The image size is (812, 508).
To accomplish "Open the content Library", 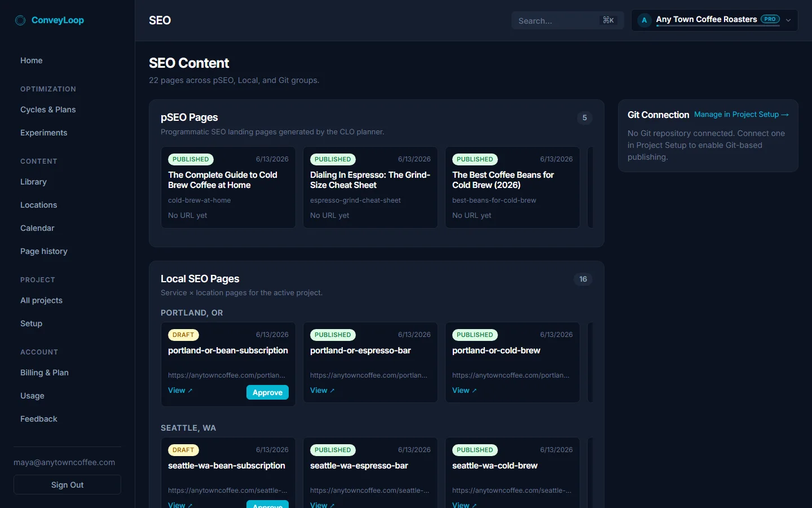I will [x=34, y=182].
